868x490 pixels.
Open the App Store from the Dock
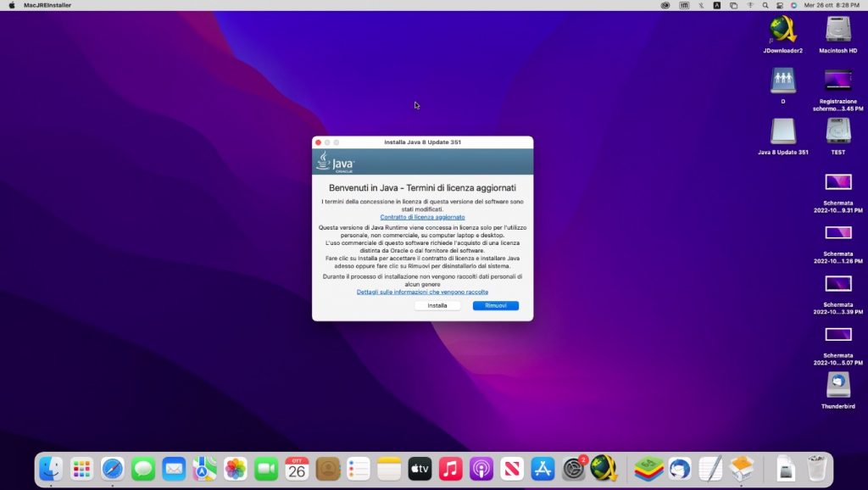[542, 467]
